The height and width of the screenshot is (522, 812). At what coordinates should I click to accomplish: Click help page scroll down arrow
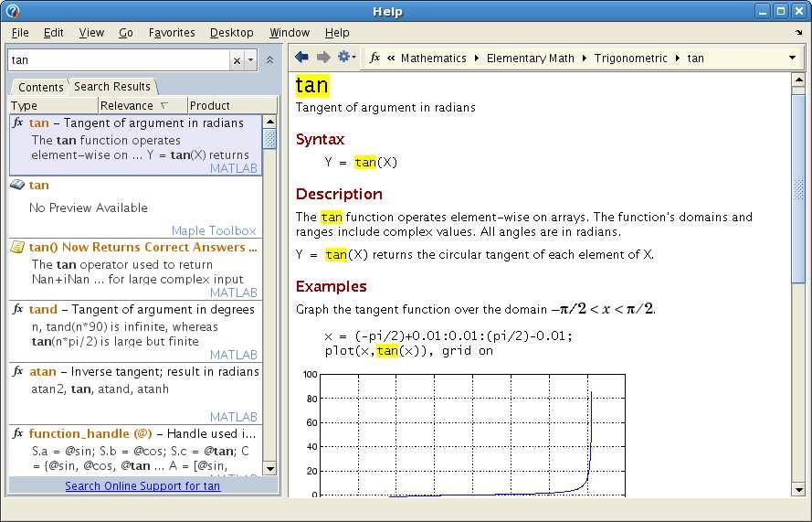pos(798,489)
